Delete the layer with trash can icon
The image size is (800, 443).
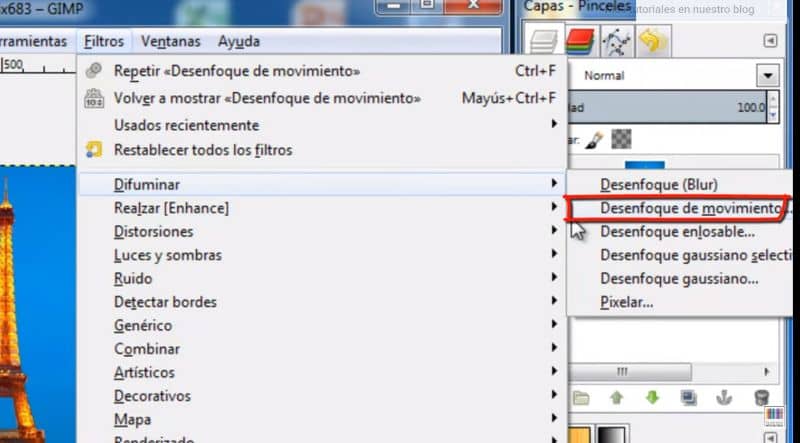[761, 398]
